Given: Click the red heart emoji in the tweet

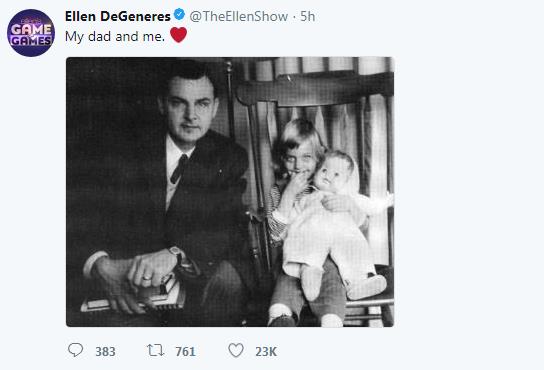Looking at the screenshot, I should (179, 35).
